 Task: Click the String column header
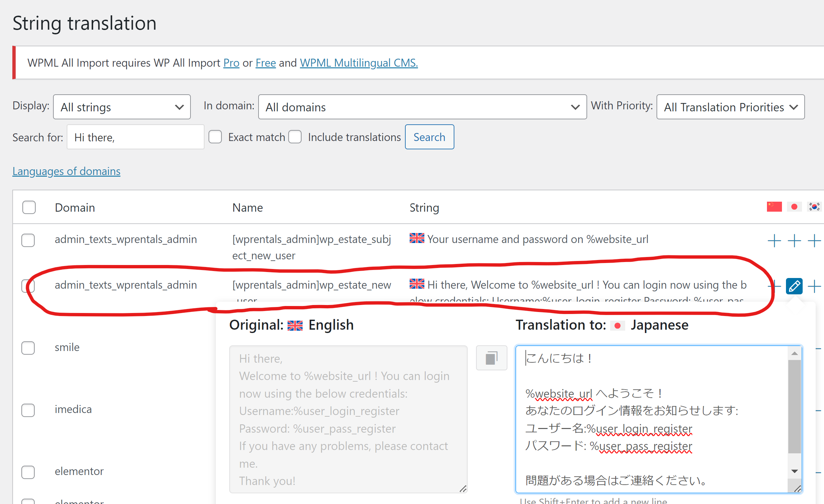coord(424,208)
